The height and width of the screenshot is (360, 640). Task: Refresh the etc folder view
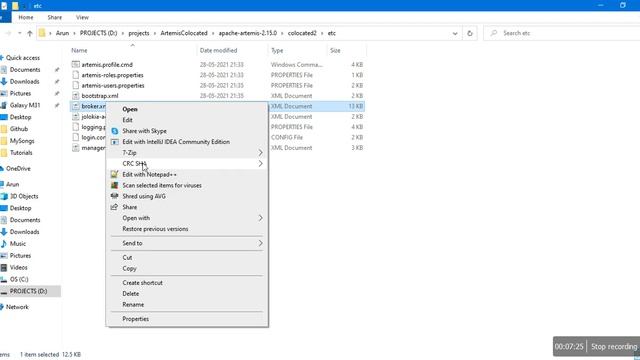coord(470,33)
